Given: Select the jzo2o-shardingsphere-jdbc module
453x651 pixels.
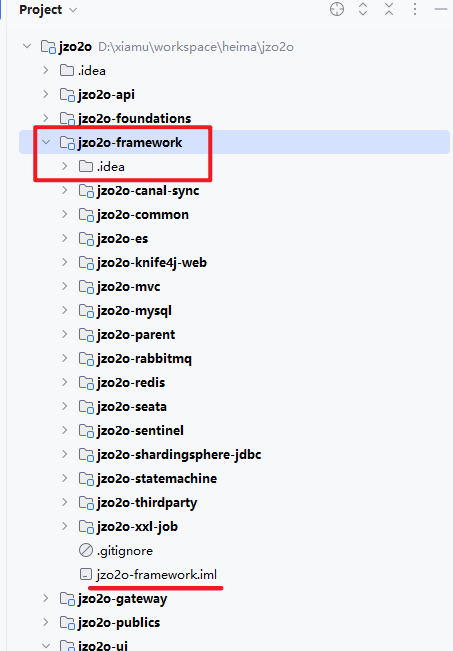Looking at the screenshot, I should point(179,455).
